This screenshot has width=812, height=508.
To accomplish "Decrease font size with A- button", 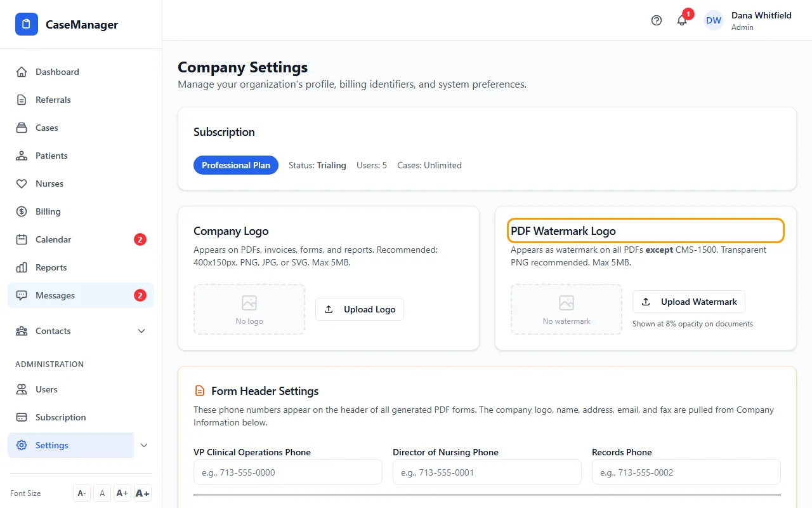I will [82, 493].
